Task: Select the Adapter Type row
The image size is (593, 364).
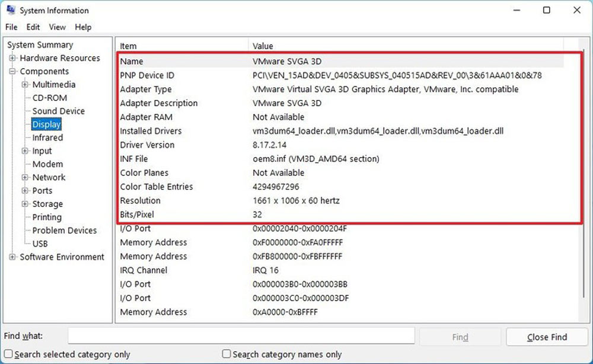Action: [340, 89]
